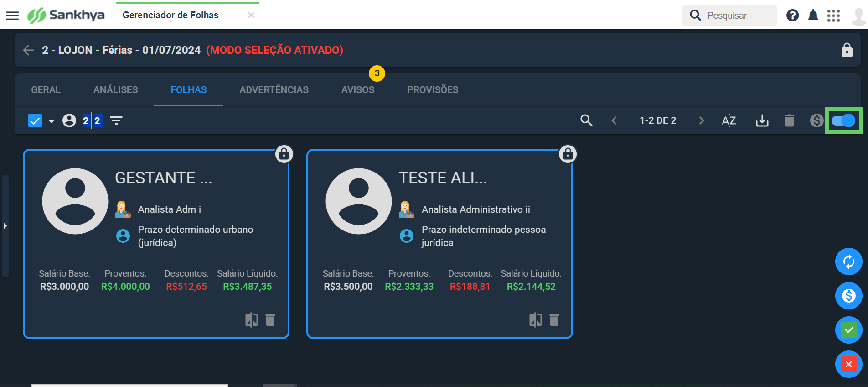
Task: Click the red X cancel button
Action: click(x=848, y=364)
